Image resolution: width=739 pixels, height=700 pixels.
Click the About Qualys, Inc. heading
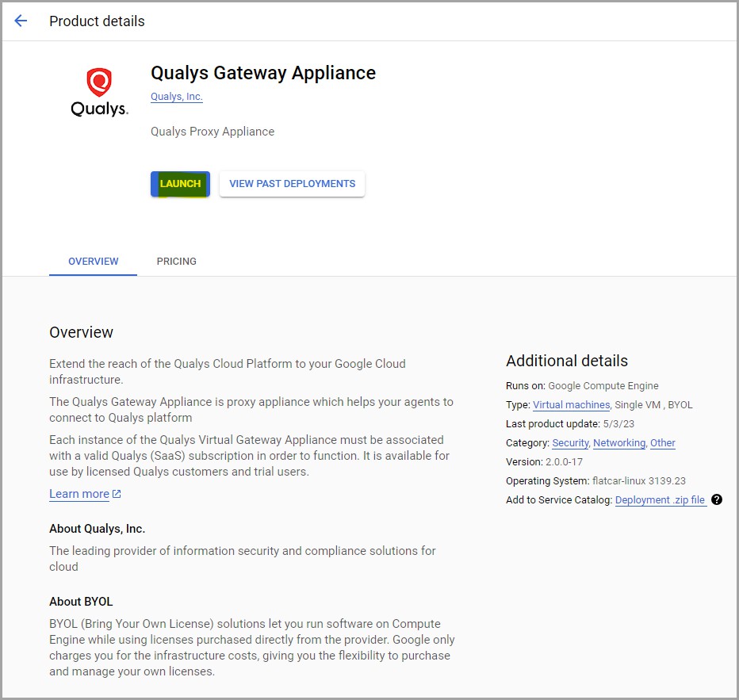click(97, 529)
